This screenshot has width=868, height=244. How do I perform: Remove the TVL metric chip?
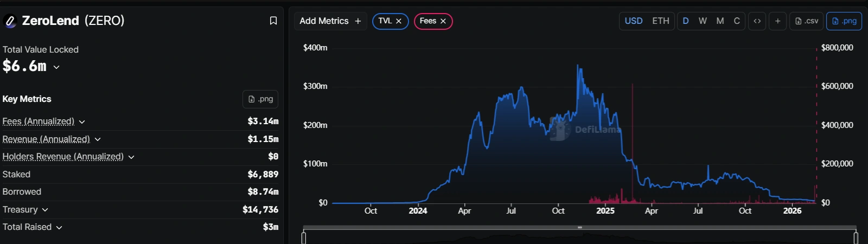pos(399,21)
